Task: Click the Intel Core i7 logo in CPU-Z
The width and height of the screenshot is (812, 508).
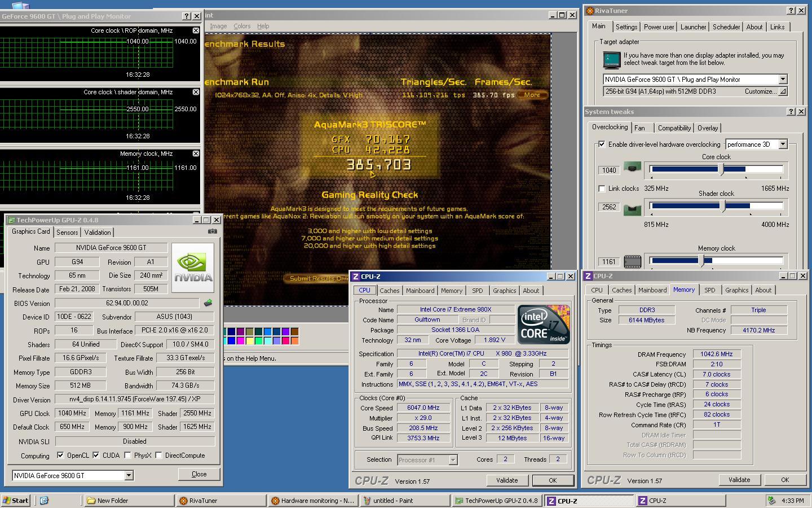Action: click(x=544, y=325)
